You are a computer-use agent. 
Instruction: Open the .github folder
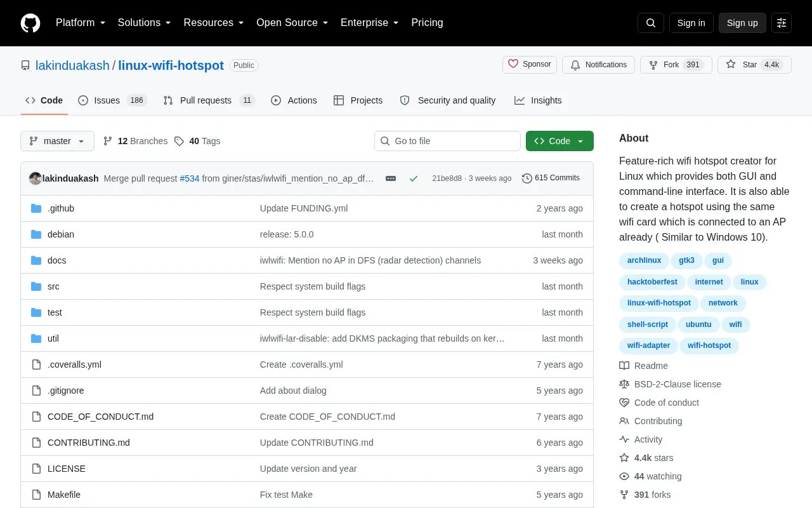61,208
